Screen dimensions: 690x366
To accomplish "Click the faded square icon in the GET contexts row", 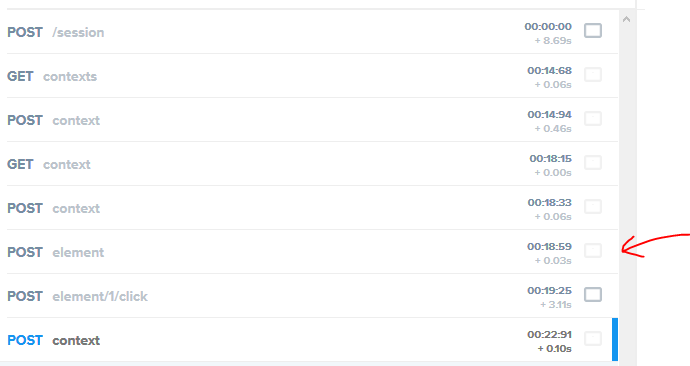I will [x=593, y=75].
